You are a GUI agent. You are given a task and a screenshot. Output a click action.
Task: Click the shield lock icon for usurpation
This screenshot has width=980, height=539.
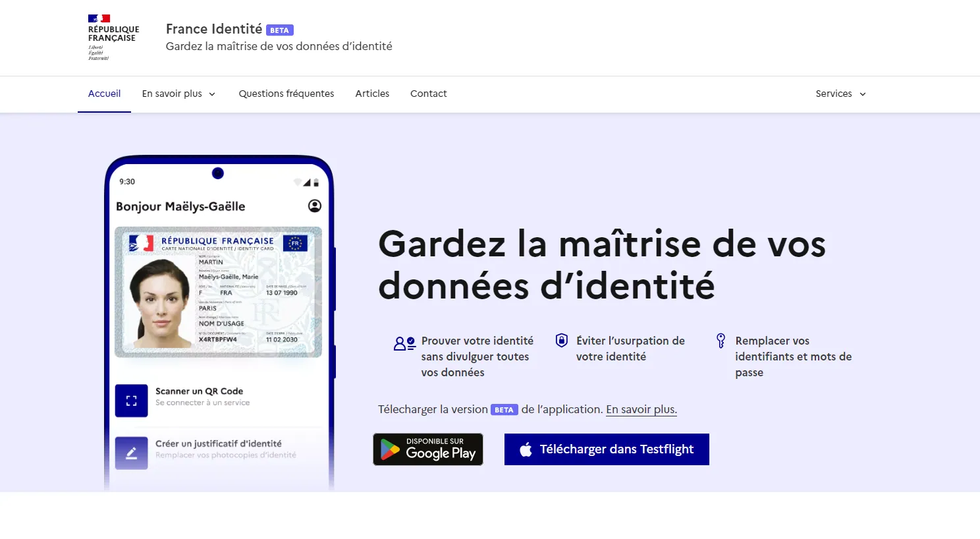click(x=562, y=340)
